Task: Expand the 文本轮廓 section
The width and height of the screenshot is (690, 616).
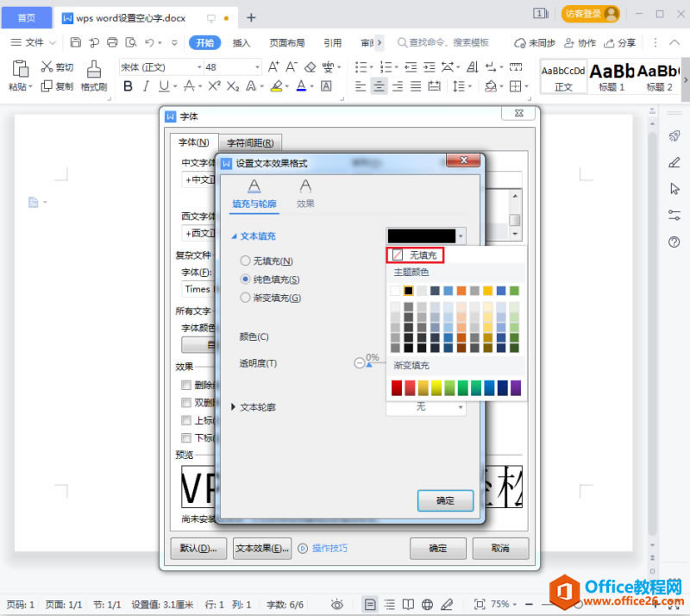Action: tap(234, 407)
